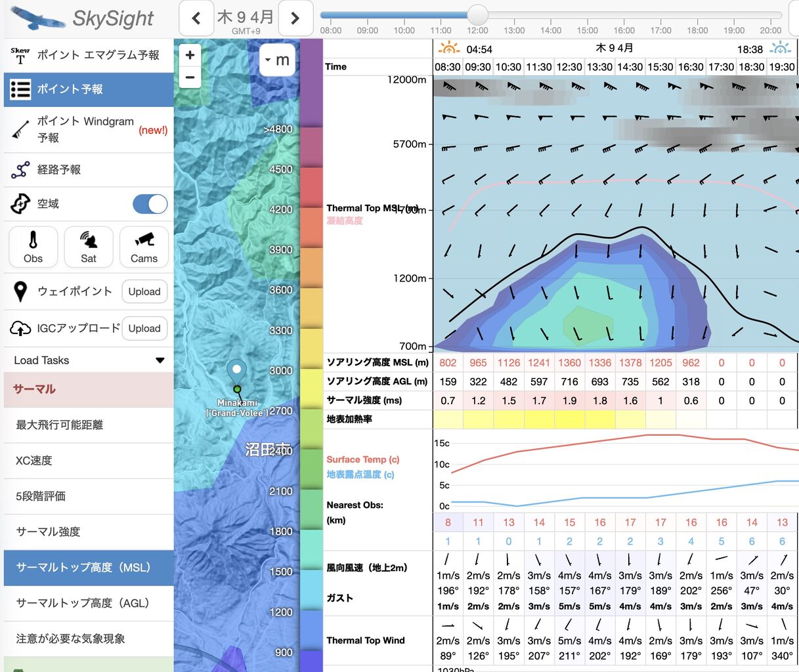Click the 地表露点温度 (c) legend label
This screenshot has width=799, height=672.
360,474
